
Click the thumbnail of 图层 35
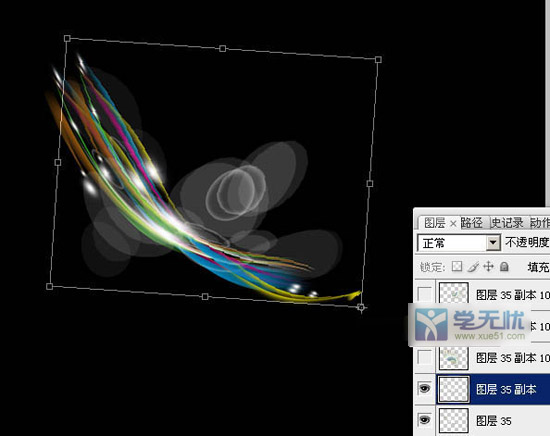(454, 420)
